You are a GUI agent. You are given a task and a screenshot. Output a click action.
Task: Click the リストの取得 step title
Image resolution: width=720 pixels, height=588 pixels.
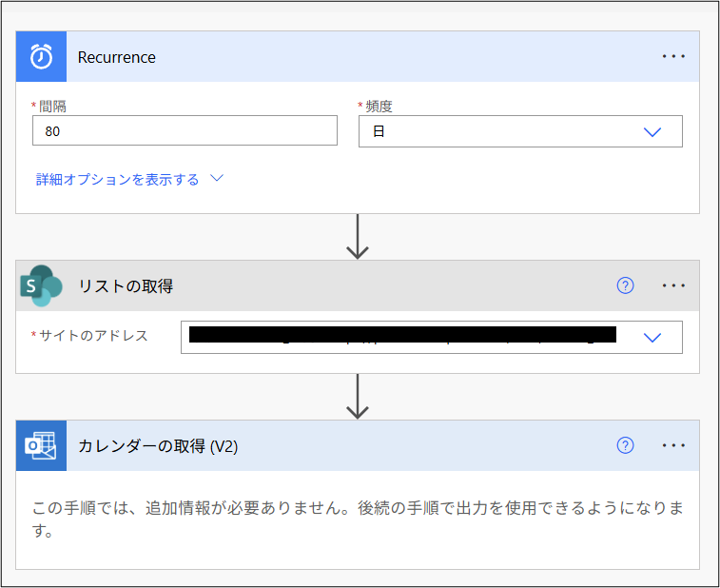[126, 285]
